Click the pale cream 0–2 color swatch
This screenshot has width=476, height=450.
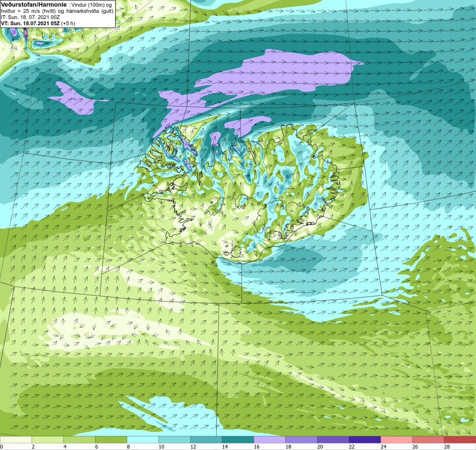click(16, 440)
